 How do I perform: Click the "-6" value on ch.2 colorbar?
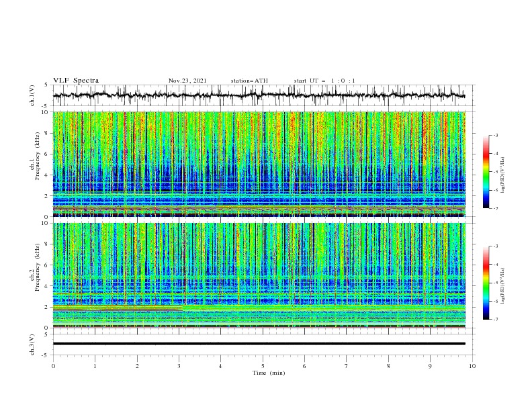496,301
